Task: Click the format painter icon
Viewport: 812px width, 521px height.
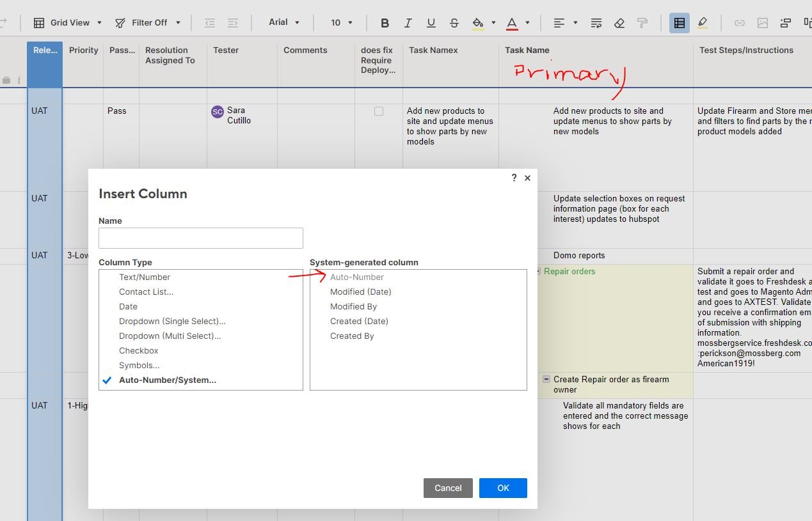Action: coord(642,22)
